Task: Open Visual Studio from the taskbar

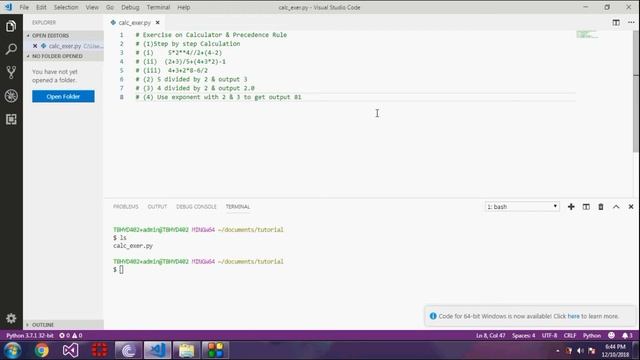Action: pos(70,350)
